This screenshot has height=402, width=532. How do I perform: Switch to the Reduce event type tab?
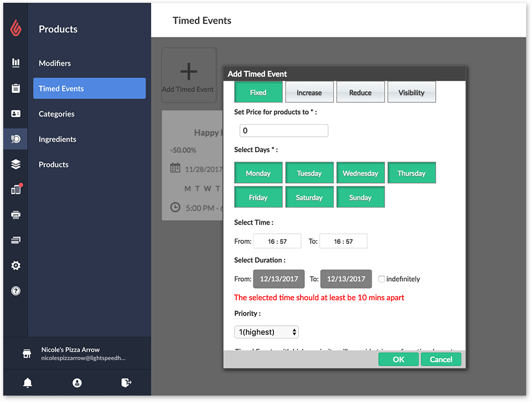pos(360,92)
